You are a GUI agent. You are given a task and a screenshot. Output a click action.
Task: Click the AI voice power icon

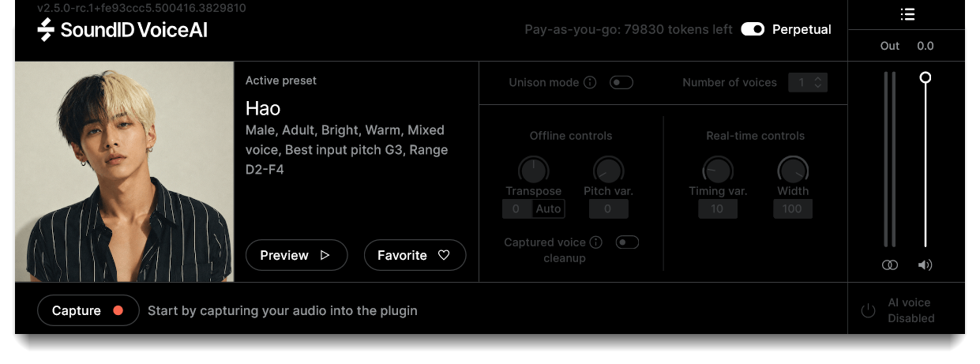click(x=868, y=310)
